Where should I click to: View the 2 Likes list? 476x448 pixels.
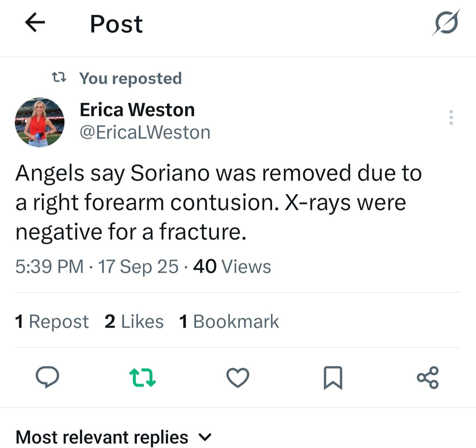(134, 321)
